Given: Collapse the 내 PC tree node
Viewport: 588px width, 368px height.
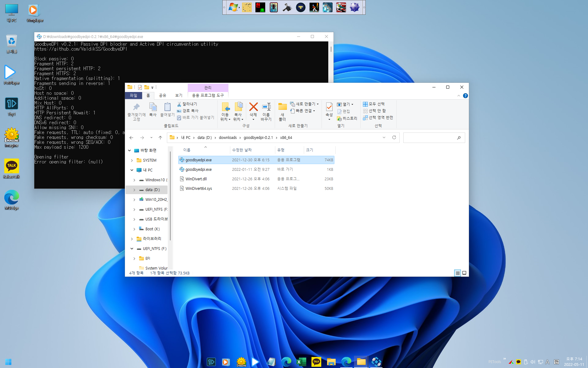Looking at the screenshot, I should click(132, 170).
